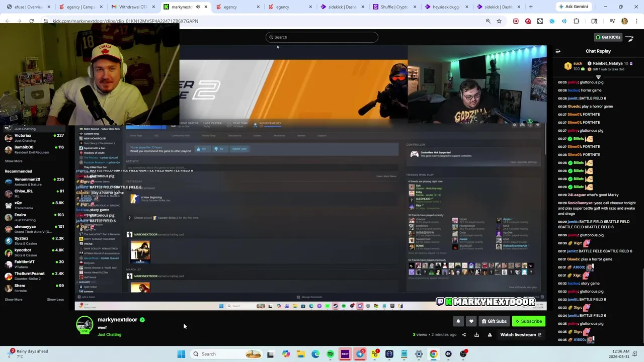Click the Gift Subs button
644x362 pixels.
tap(494, 321)
